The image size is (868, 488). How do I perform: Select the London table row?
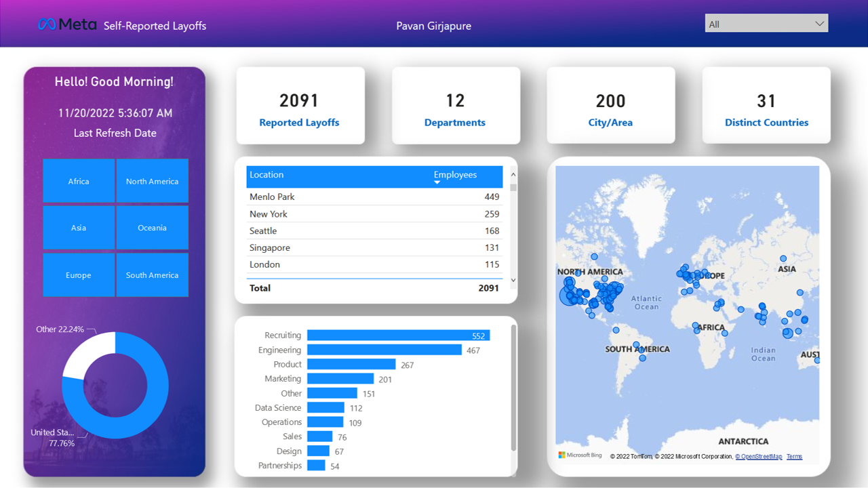tap(374, 264)
